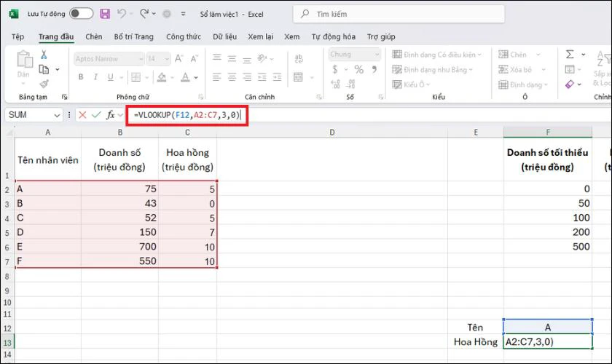Click the Increase Font Size icon
The width and height of the screenshot is (612, 364).
tap(178, 59)
